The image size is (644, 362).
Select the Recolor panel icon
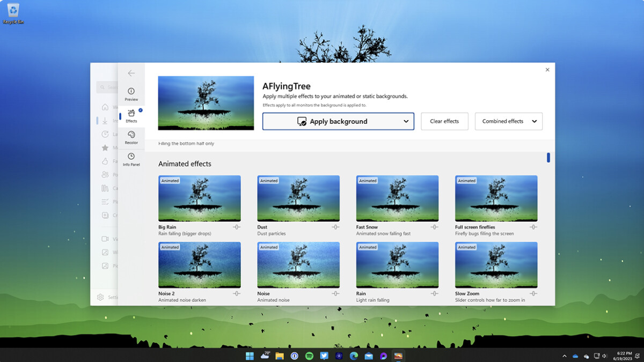131,137
